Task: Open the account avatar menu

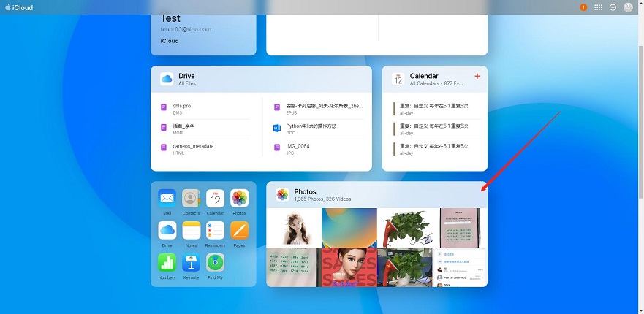Action: [628, 7]
